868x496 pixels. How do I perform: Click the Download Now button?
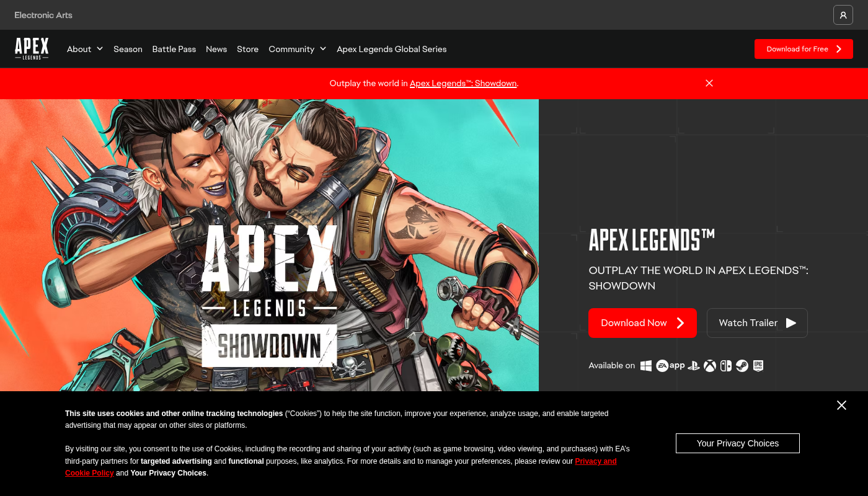pos(642,323)
